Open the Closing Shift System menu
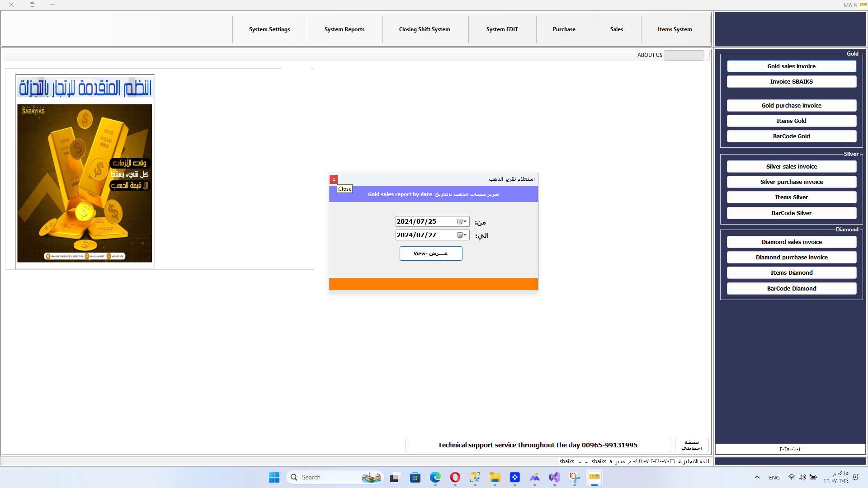 424,29
